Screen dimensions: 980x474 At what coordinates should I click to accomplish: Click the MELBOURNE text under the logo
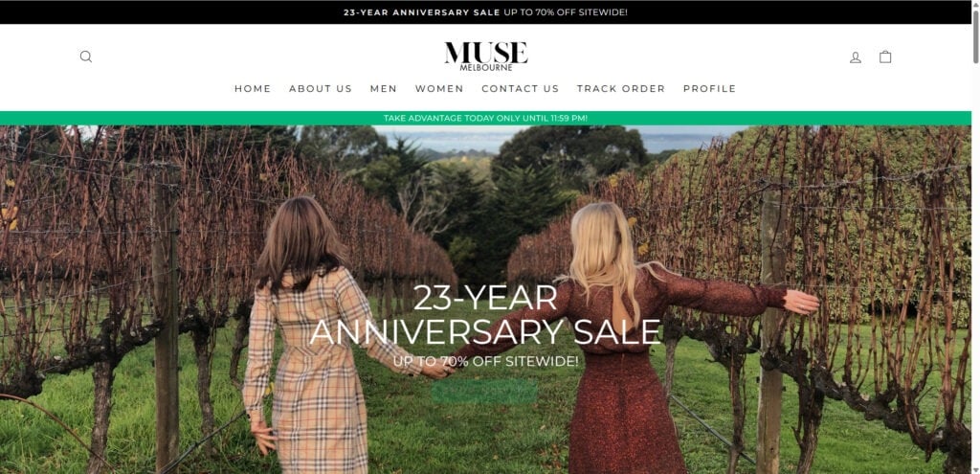tap(485, 68)
